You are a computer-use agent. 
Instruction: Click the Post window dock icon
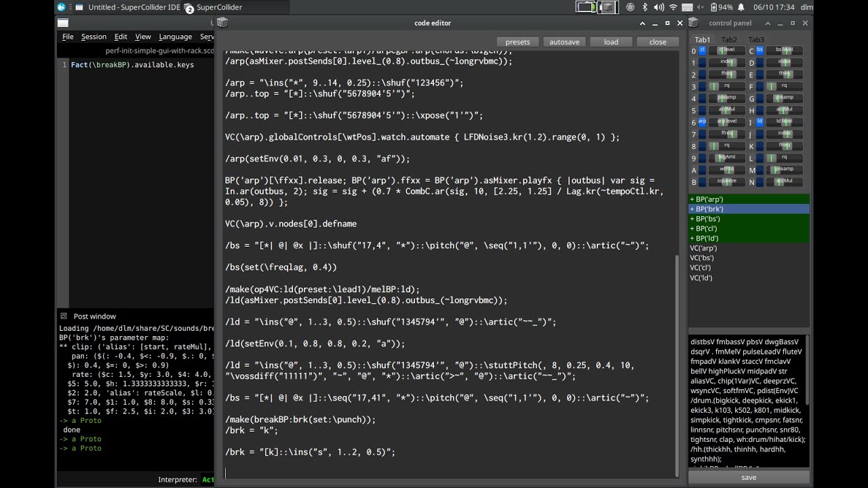(x=64, y=316)
